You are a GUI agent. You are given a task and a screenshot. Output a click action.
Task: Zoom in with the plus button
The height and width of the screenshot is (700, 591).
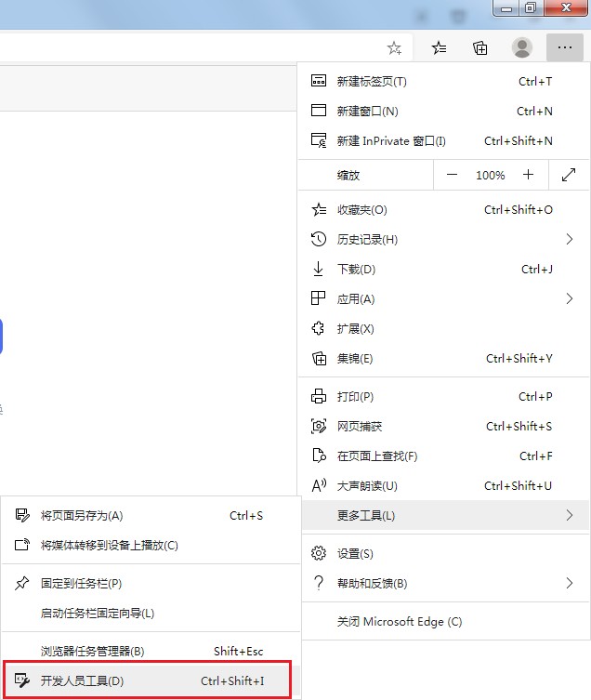528,175
